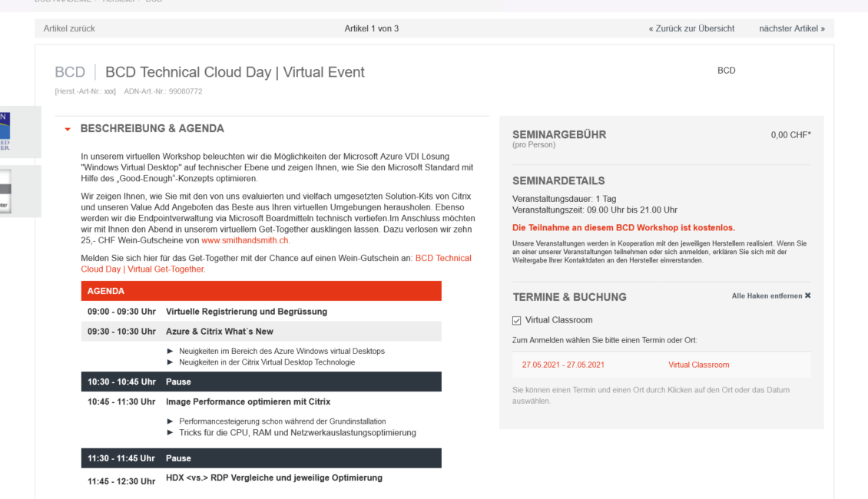The width and height of the screenshot is (868, 499).
Task: Click the BCD manufacturer label at top right
Action: [727, 71]
